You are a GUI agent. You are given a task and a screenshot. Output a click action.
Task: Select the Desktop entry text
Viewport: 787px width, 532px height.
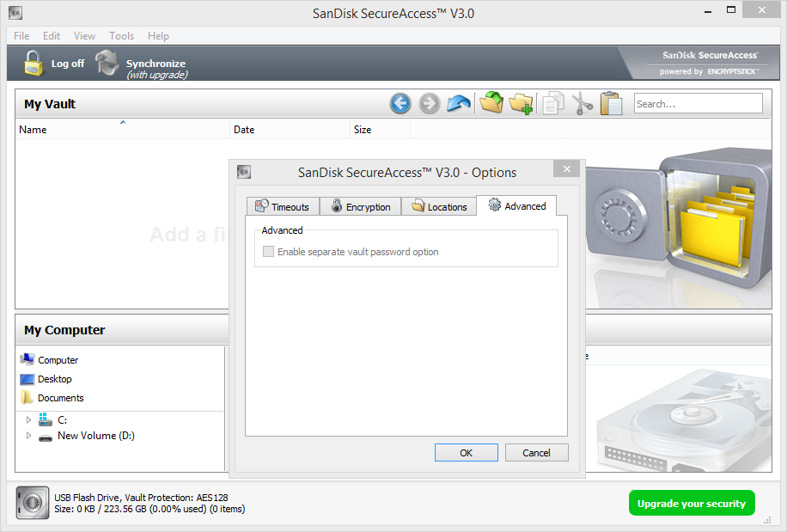pos(55,379)
